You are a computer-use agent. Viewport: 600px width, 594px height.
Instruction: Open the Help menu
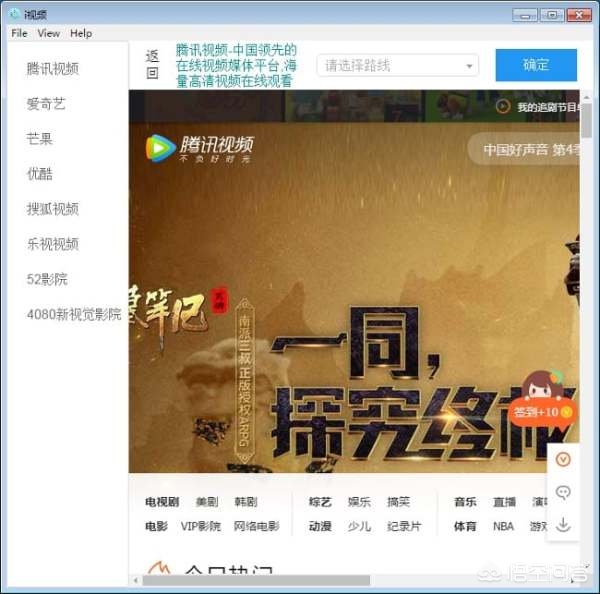[x=81, y=33]
